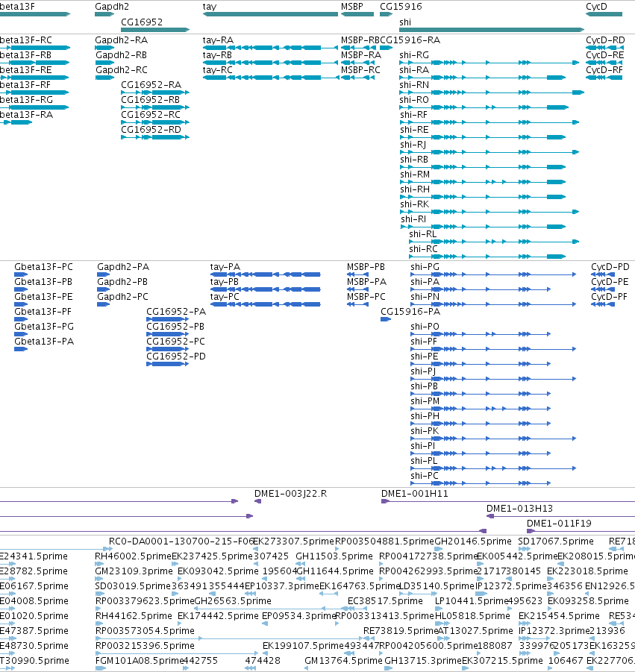The height and width of the screenshot is (672, 635).
Task: Open EST RP003573054.5prime
Action: tap(145, 631)
